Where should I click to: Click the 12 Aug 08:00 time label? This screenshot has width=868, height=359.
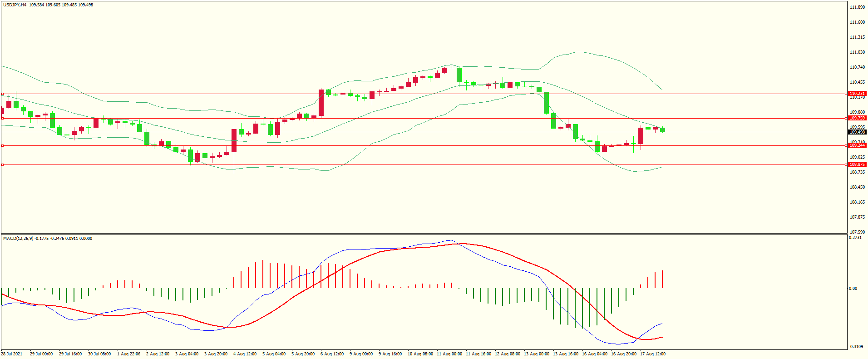(508, 354)
